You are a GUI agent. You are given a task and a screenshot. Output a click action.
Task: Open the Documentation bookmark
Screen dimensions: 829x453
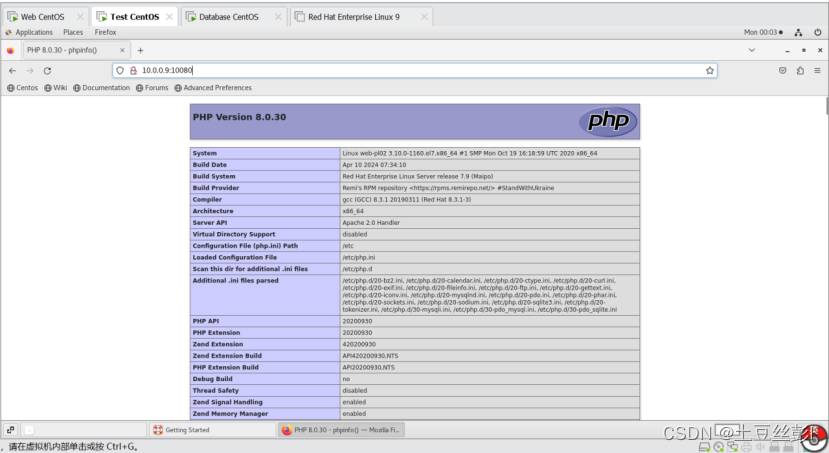coord(102,88)
